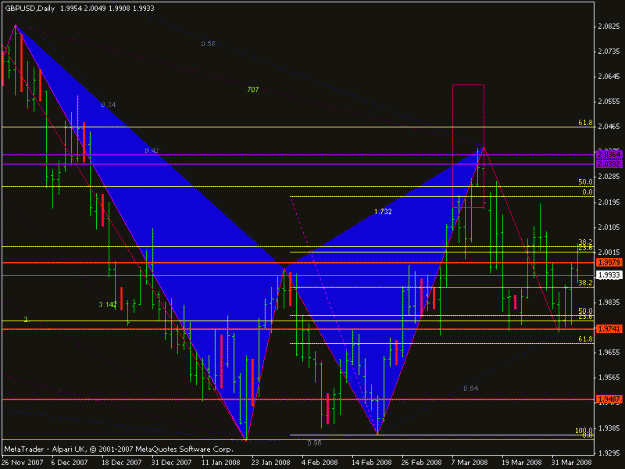Click the 2.0555 price axis label

pyautogui.click(x=609, y=102)
